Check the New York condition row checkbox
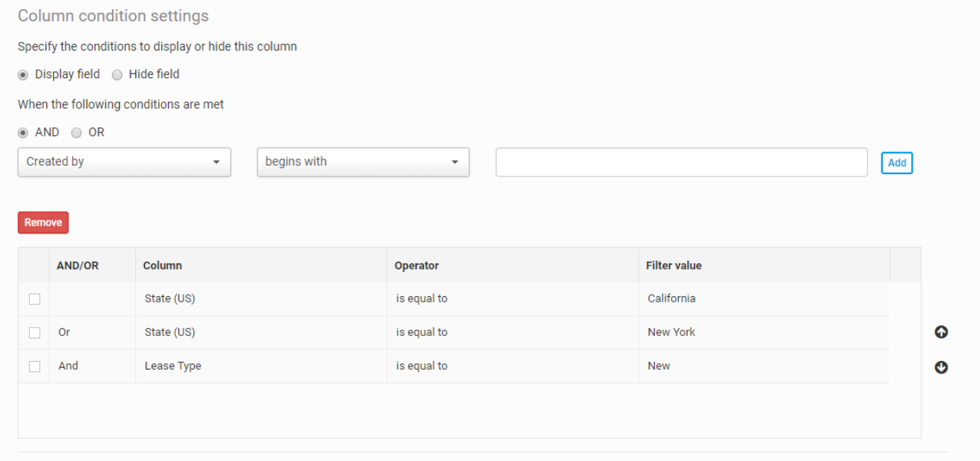 [x=34, y=333]
